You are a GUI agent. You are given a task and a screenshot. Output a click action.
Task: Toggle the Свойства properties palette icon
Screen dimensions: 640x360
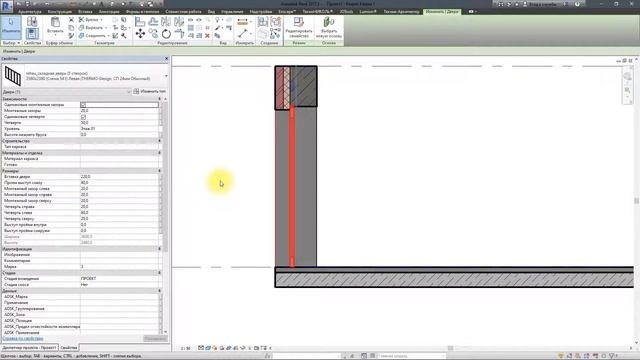(x=32, y=34)
